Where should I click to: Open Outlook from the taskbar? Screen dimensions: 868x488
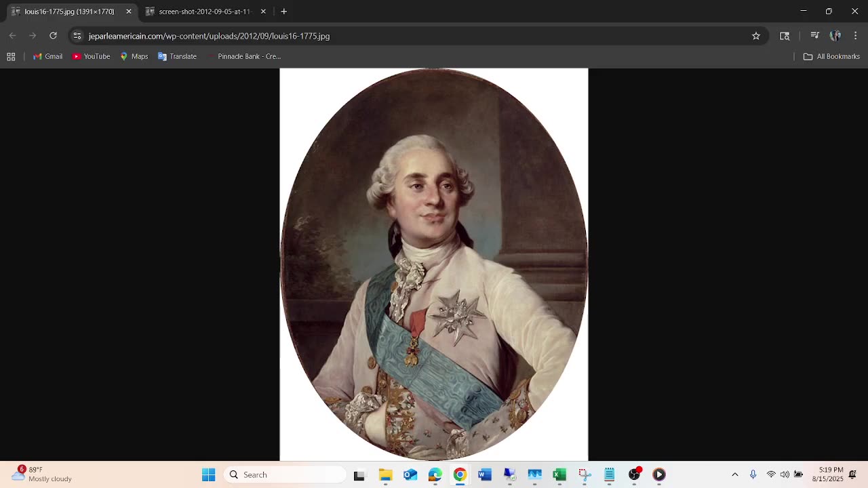click(x=410, y=474)
